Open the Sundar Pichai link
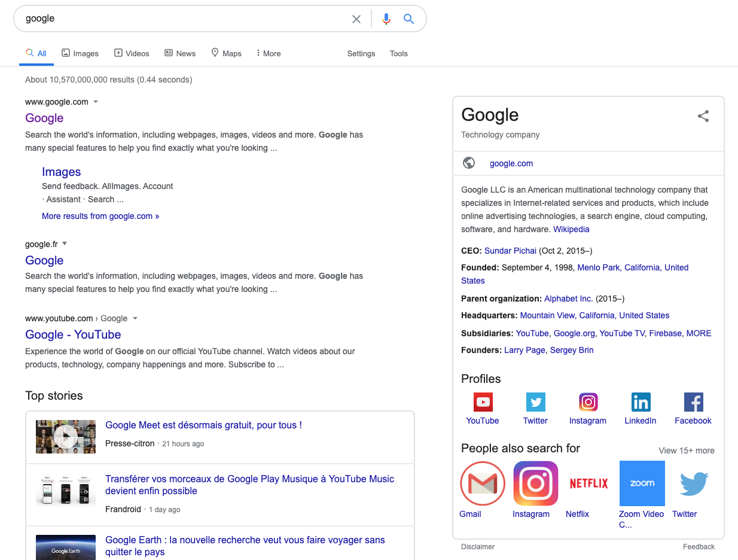Screen dimensions: 738x560 point(510,251)
